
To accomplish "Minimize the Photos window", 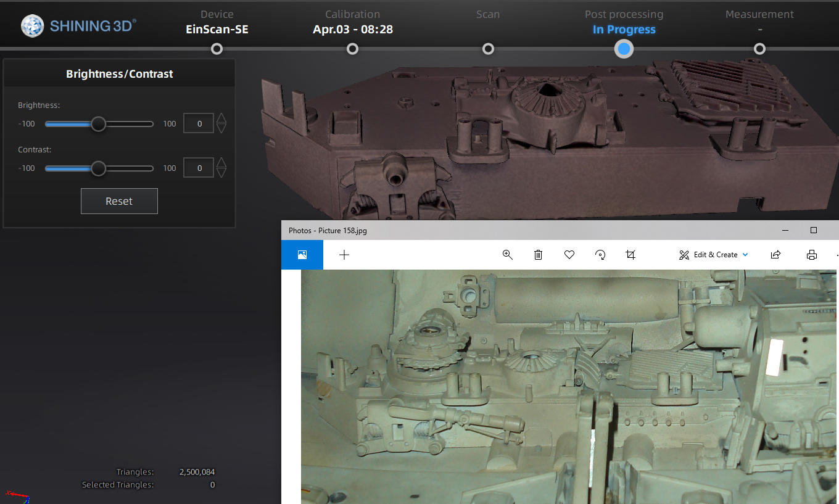I will 785,230.
